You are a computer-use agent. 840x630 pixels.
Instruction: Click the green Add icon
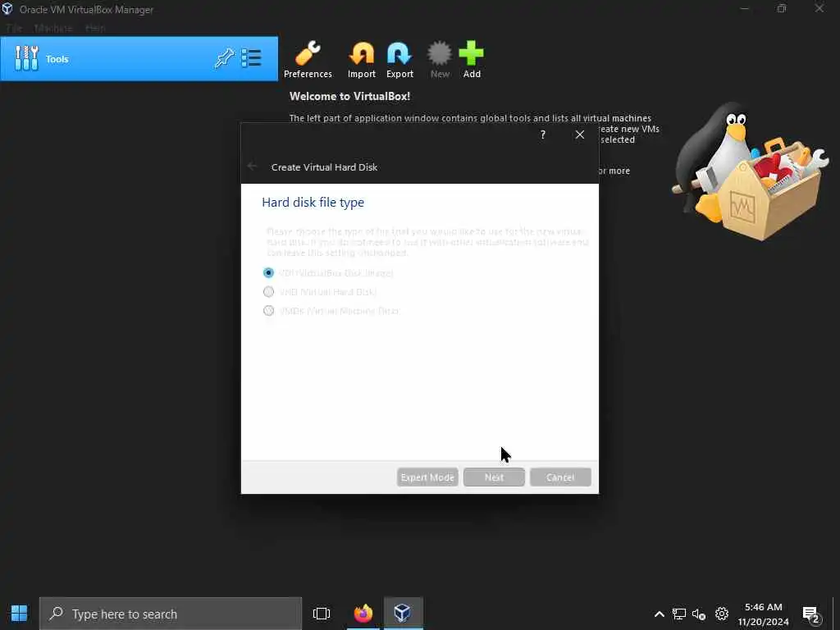pyautogui.click(x=472, y=59)
